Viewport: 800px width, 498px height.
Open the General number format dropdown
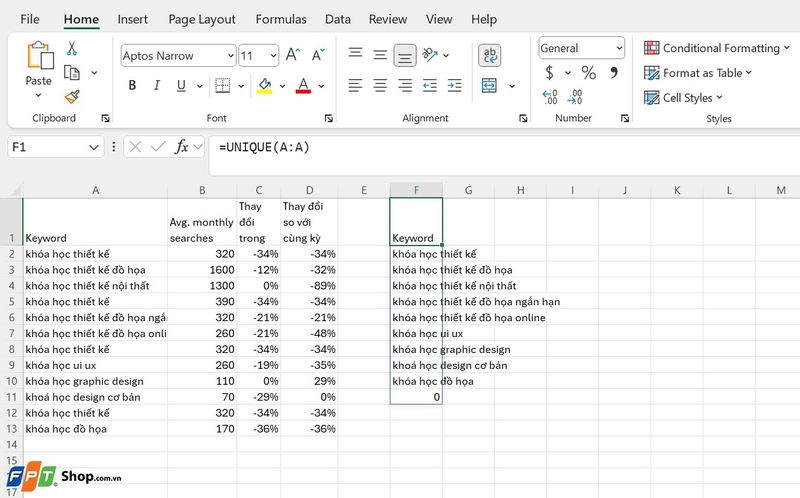point(619,48)
